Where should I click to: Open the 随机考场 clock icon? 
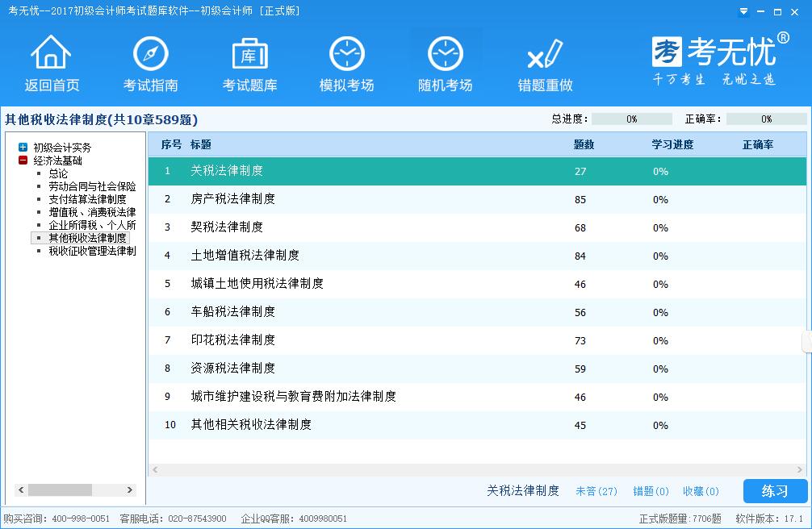(445, 55)
